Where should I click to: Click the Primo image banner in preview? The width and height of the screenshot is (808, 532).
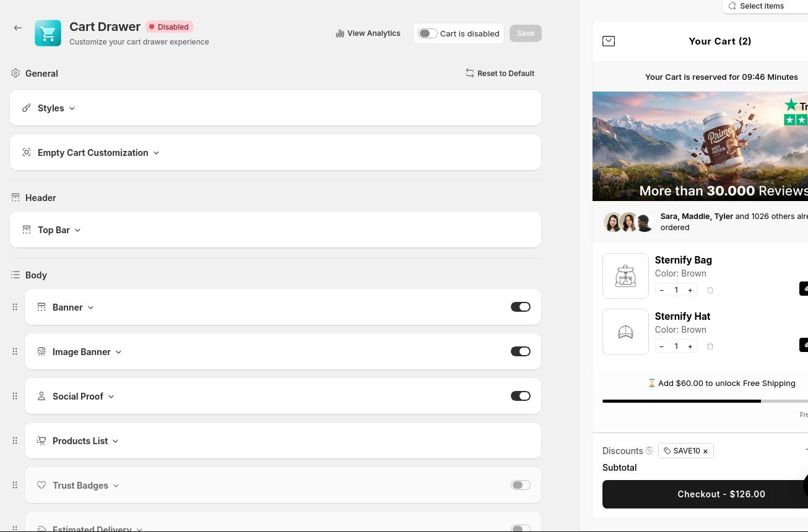pyautogui.click(x=700, y=147)
